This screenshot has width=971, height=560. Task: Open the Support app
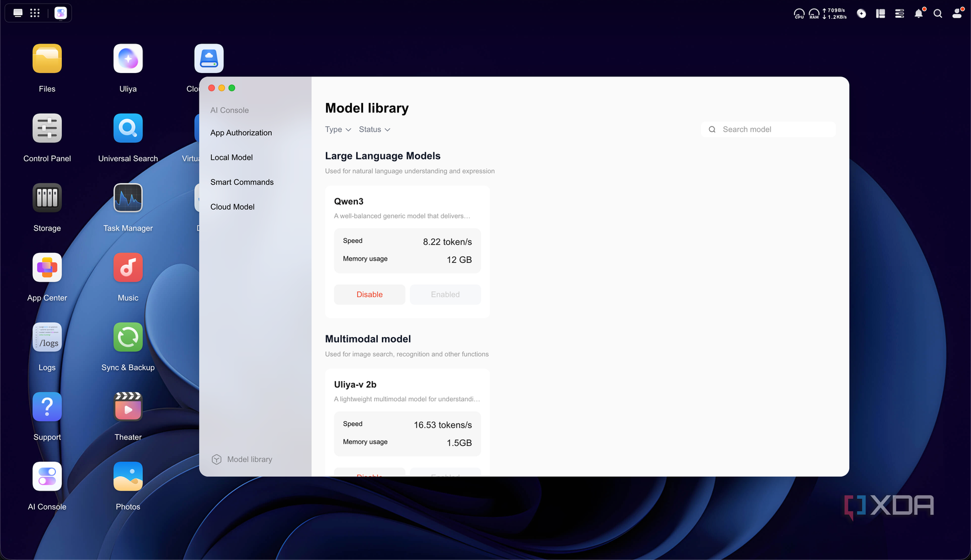(x=47, y=406)
